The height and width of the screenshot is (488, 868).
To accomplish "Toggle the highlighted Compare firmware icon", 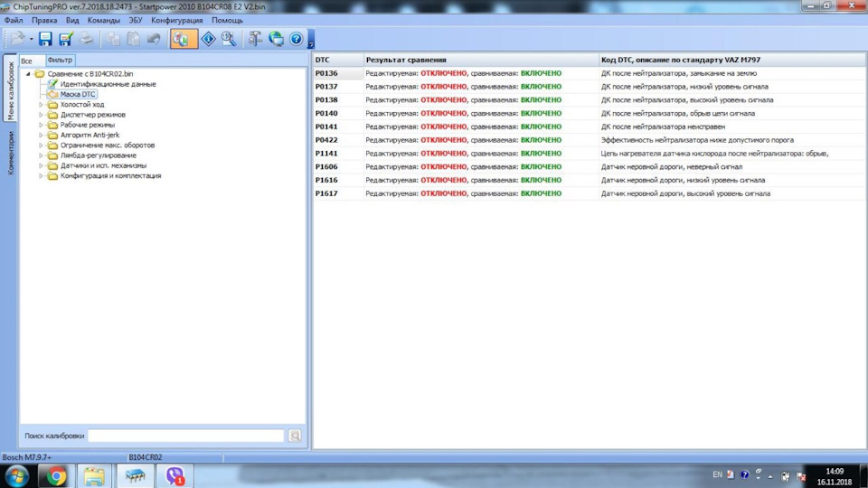I will 184,39.
